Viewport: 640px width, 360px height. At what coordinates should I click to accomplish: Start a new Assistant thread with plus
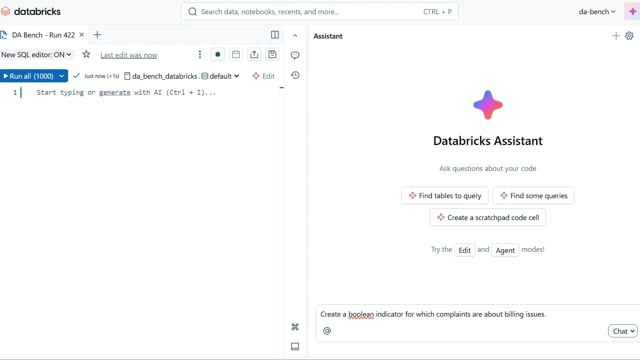tap(616, 36)
